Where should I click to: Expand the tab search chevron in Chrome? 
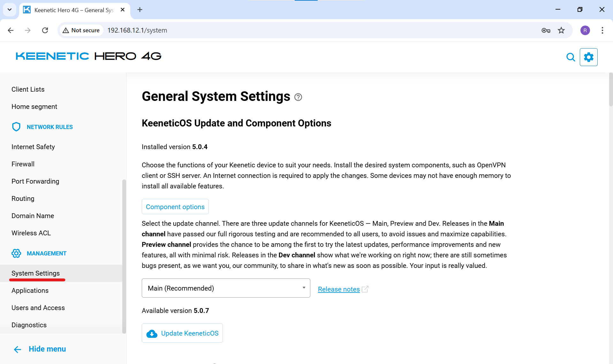pos(10,10)
